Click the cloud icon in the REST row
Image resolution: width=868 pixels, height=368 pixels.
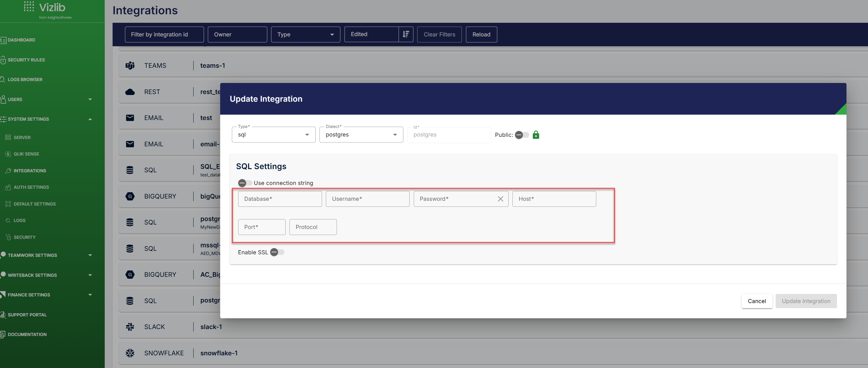130,92
